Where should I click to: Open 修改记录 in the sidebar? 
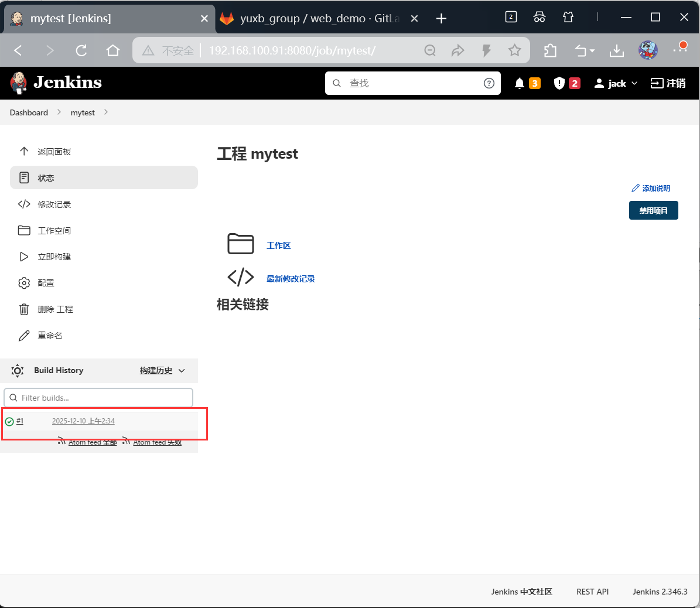tap(104, 204)
